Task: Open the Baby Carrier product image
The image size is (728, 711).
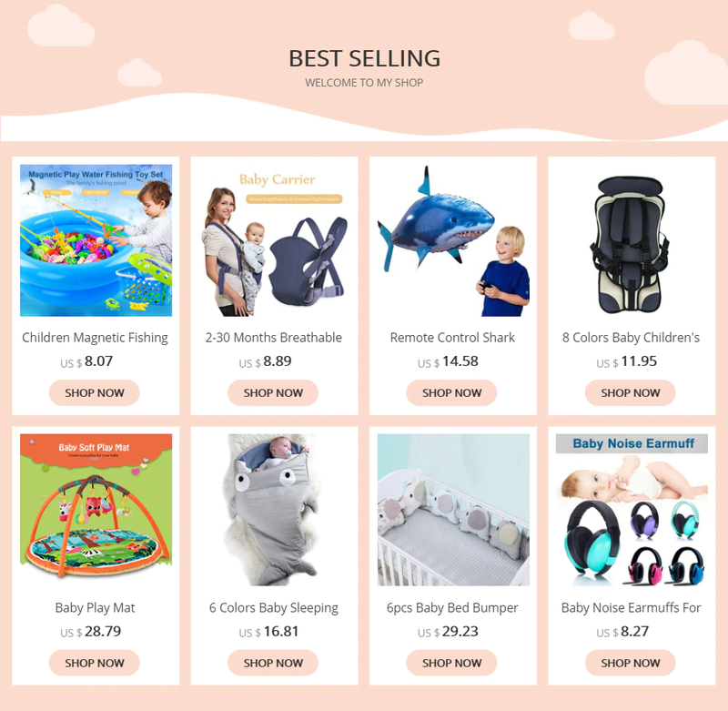Action: [x=275, y=240]
